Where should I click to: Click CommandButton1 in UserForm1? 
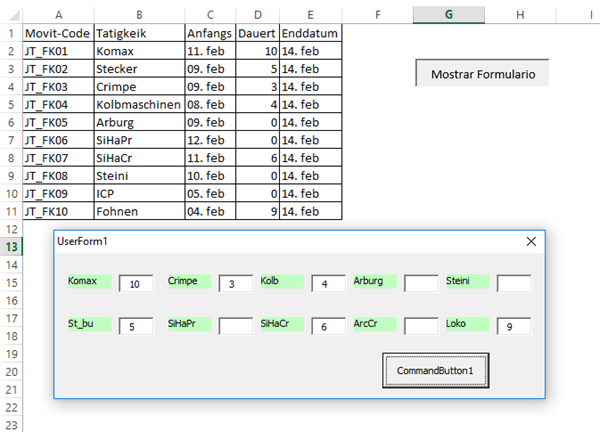click(435, 370)
